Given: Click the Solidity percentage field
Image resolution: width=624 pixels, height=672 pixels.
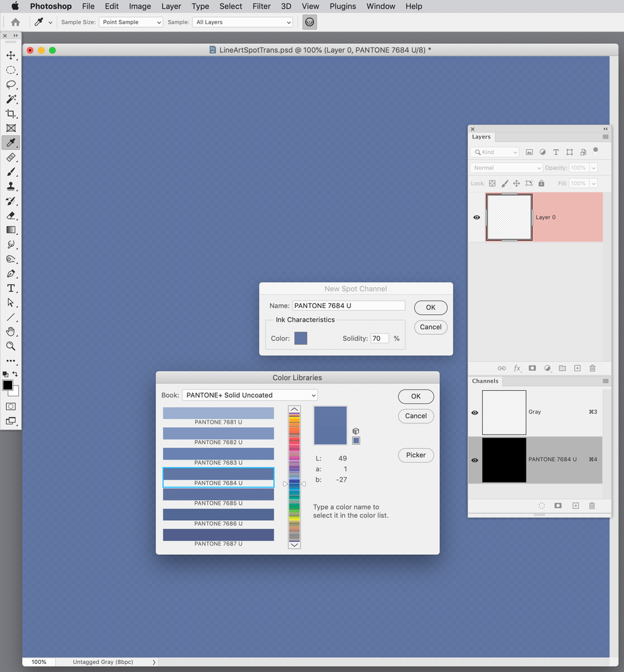Looking at the screenshot, I should [x=380, y=338].
